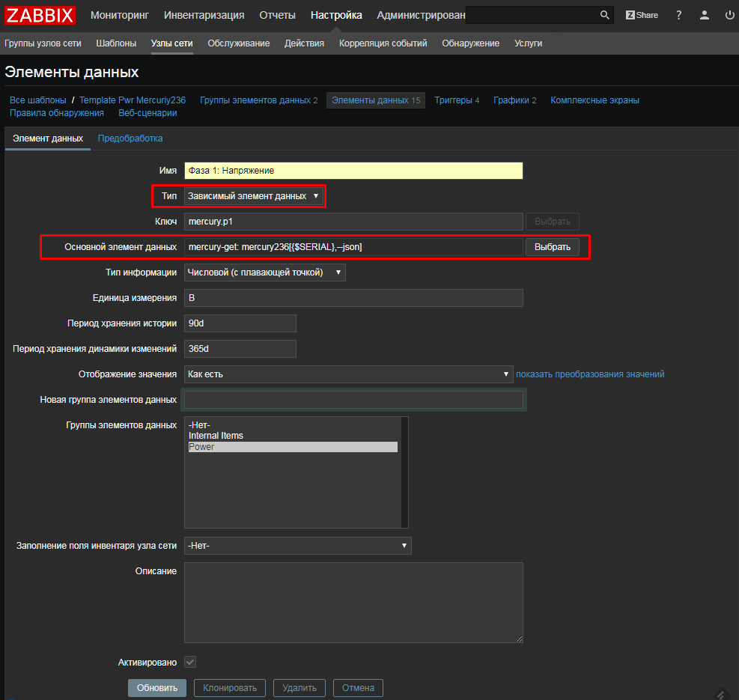Click the Отмена button
The height and width of the screenshot is (700, 739).
coord(358,688)
